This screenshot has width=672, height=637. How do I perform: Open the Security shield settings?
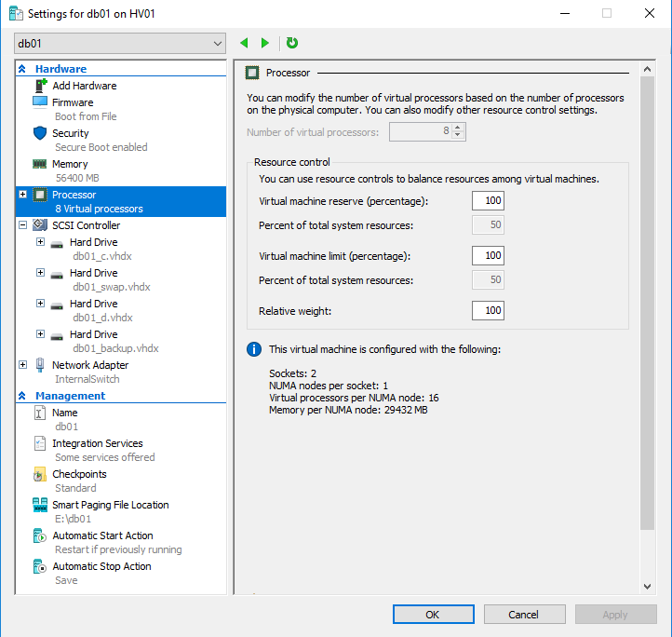point(71,133)
